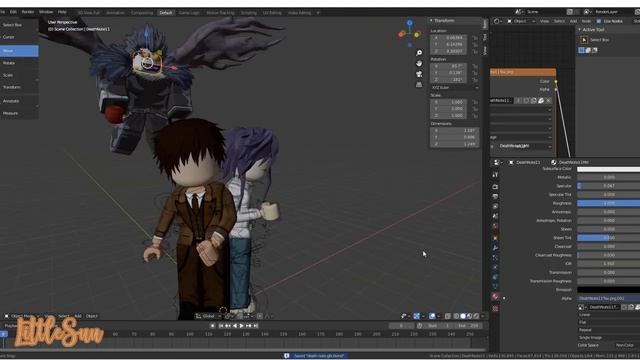The width and height of the screenshot is (640, 360).
Task: Switch perspective/orthographic grid icon
Action: pyautogui.click(x=419, y=84)
